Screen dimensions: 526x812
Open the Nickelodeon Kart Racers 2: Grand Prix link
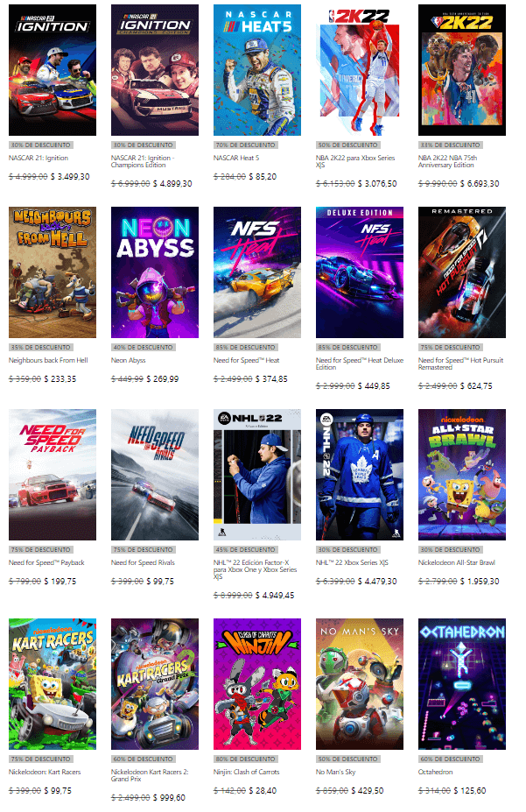tap(150, 775)
